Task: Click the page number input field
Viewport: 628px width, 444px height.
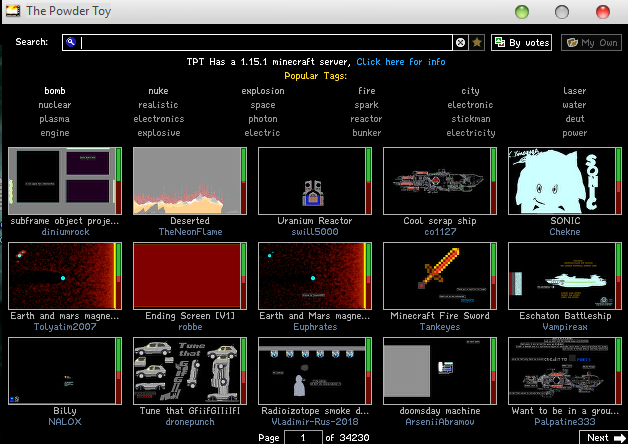Action: click(303, 438)
